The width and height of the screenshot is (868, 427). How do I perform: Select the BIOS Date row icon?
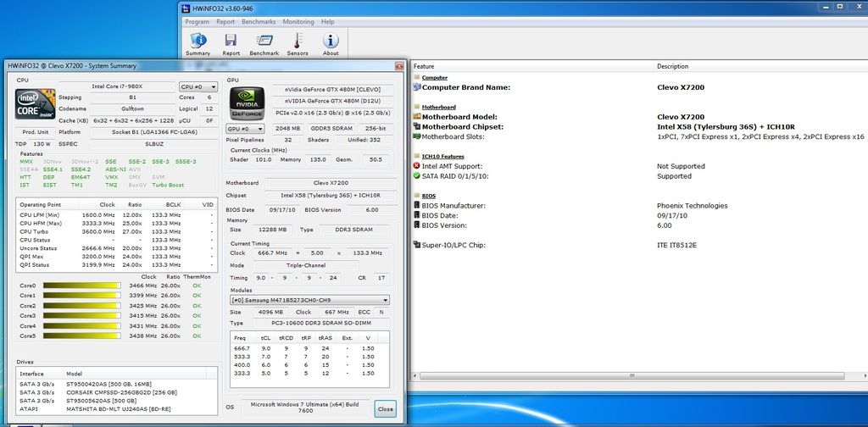coord(417,216)
